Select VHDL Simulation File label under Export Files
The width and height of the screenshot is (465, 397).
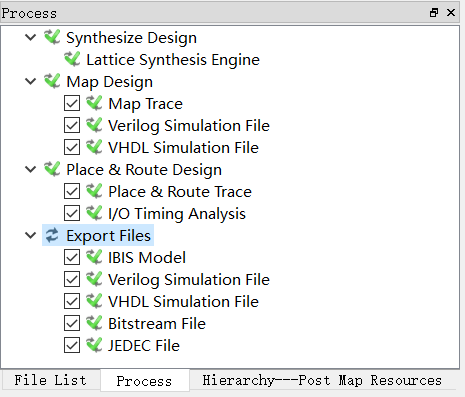[x=183, y=302]
